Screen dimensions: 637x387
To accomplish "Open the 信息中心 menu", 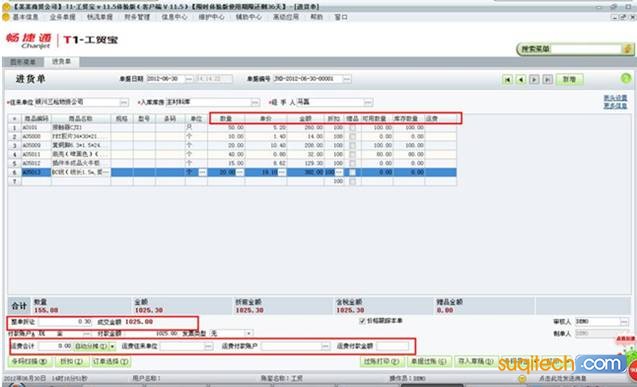I will 174,17.
